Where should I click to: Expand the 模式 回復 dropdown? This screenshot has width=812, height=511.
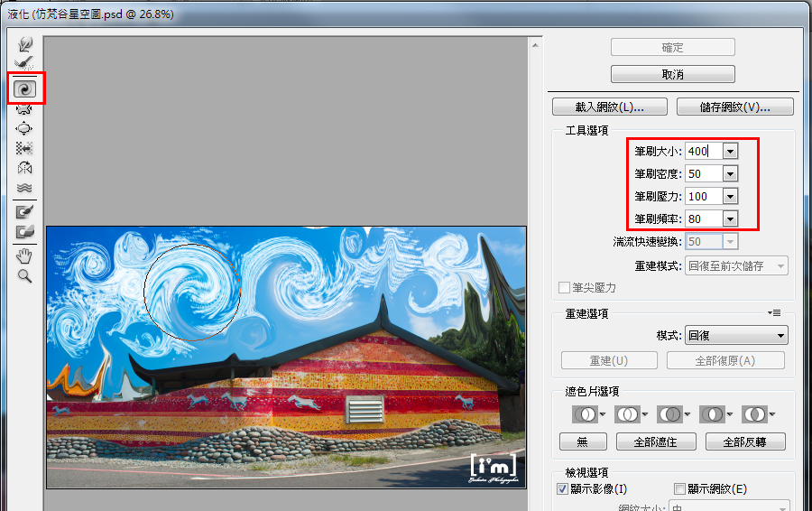(x=736, y=335)
